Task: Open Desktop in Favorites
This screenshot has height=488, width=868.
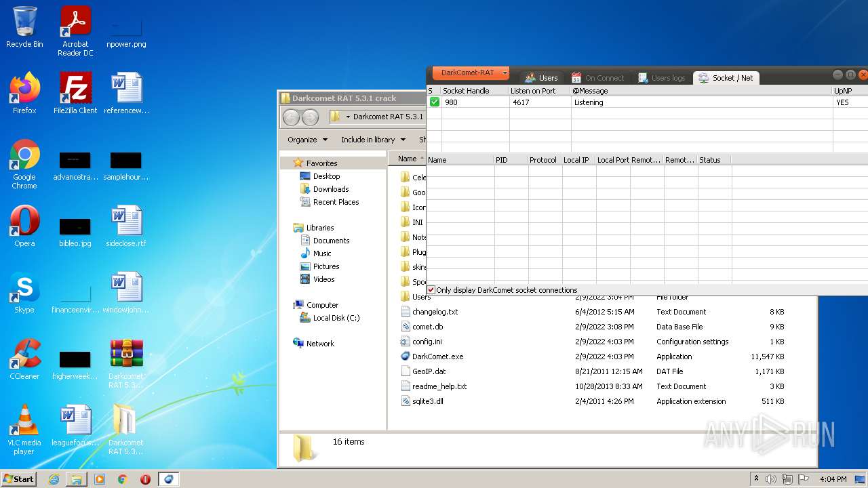Action: pyautogui.click(x=326, y=176)
